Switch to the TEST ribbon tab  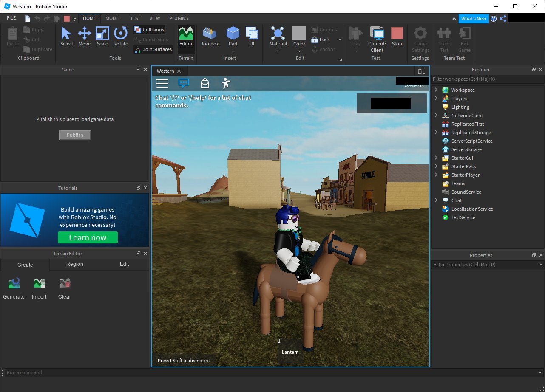(135, 18)
